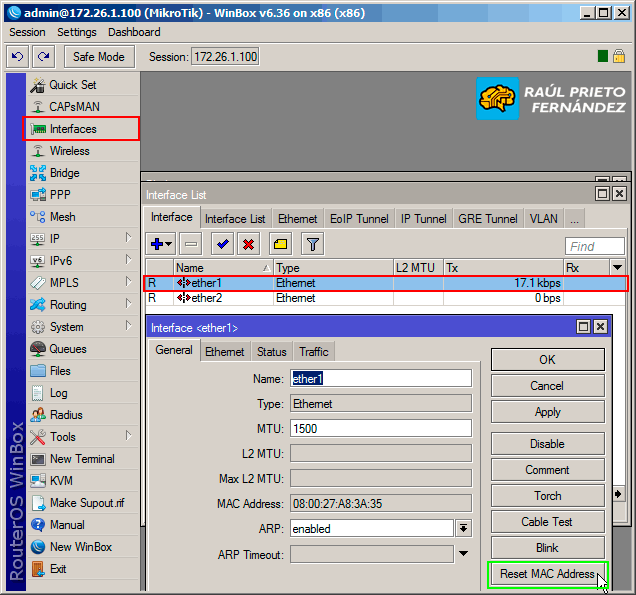Image resolution: width=636 pixels, height=595 pixels.
Task: Open the ARP dropdown arrow
Action: coord(463,528)
